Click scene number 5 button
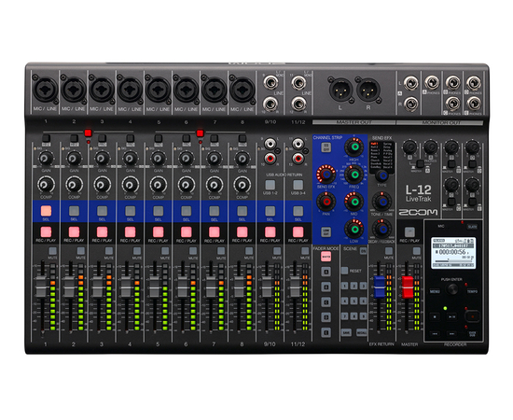This screenshot has width=513, height=420. [354, 301]
